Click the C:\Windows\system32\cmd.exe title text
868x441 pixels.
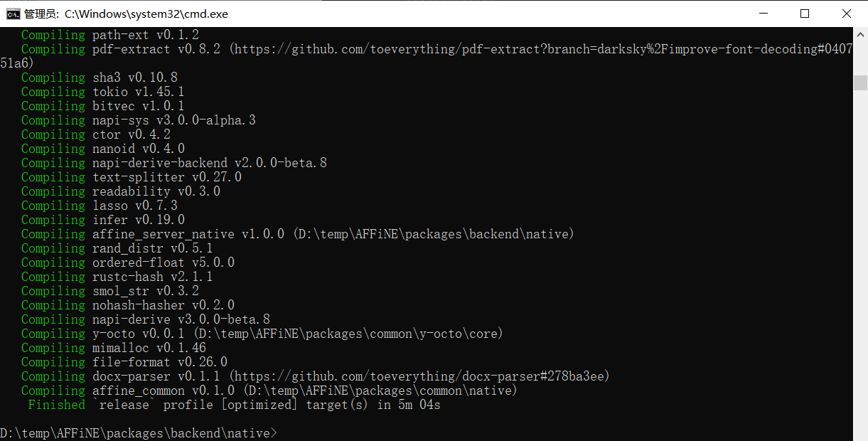[146, 14]
